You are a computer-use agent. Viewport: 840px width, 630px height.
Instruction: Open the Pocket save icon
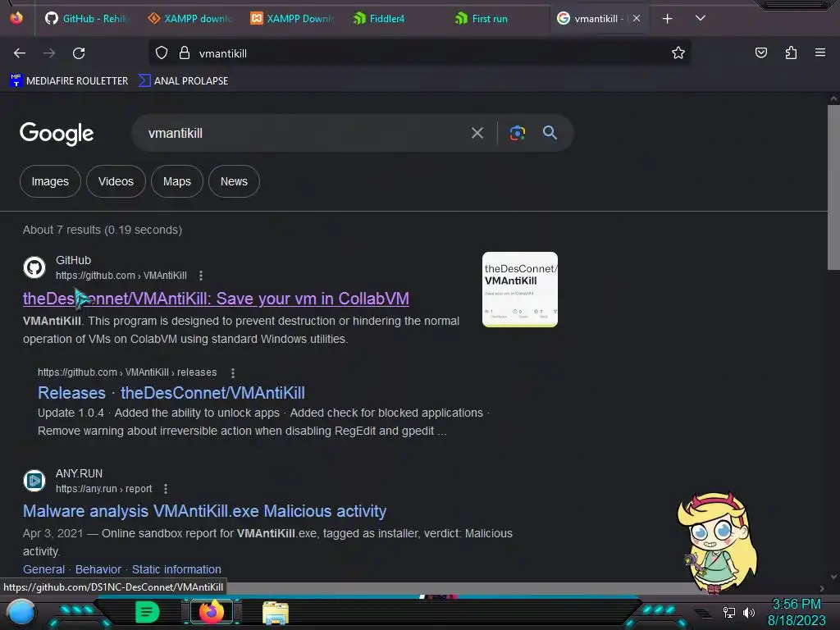pos(760,53)
